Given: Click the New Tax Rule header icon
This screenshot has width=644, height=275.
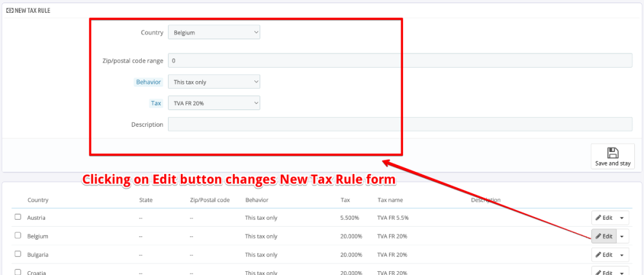Looking at the screenshot, I should 10,11.
